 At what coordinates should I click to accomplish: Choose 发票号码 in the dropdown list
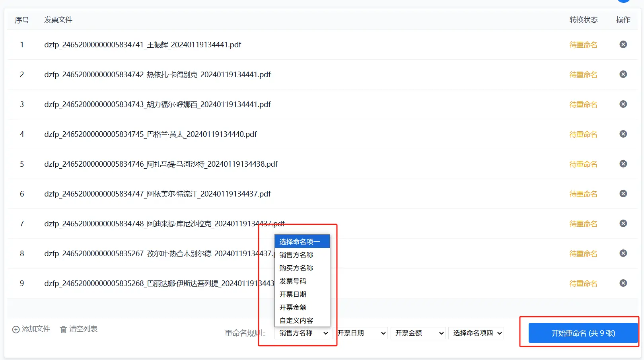point(293,281)
